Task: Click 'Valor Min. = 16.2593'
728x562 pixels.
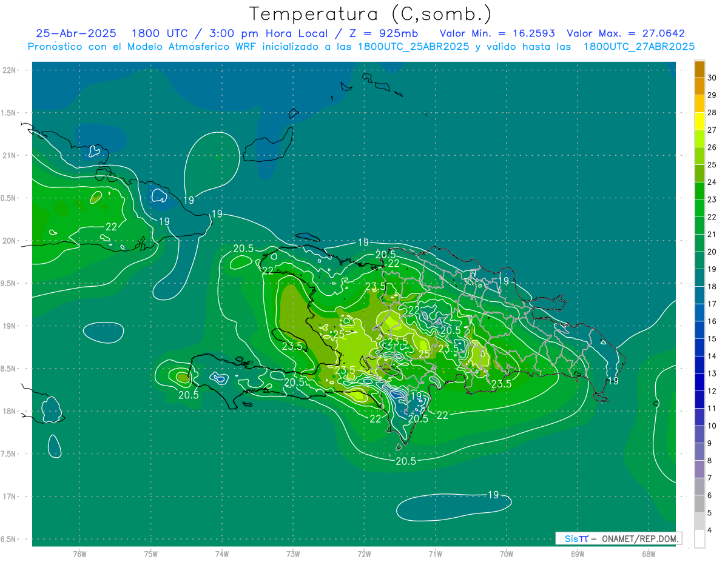Action: point(497,33)
